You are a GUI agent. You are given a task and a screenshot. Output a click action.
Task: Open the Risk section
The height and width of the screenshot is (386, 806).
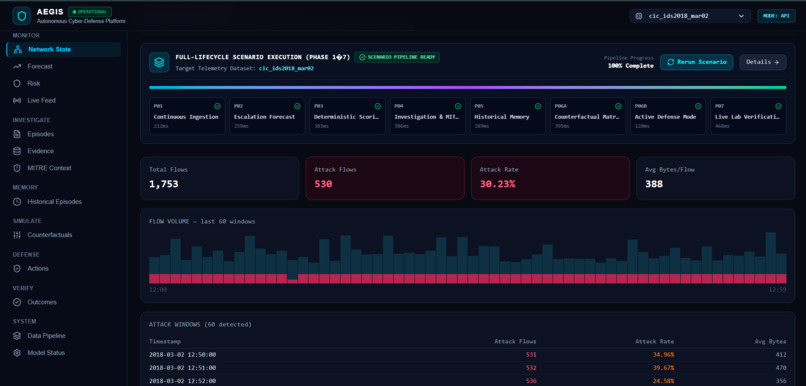tap(64, 83)
